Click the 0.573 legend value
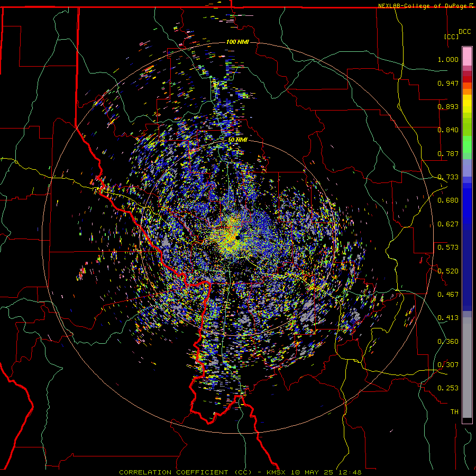The image size is (476, 476). [448, 248]
